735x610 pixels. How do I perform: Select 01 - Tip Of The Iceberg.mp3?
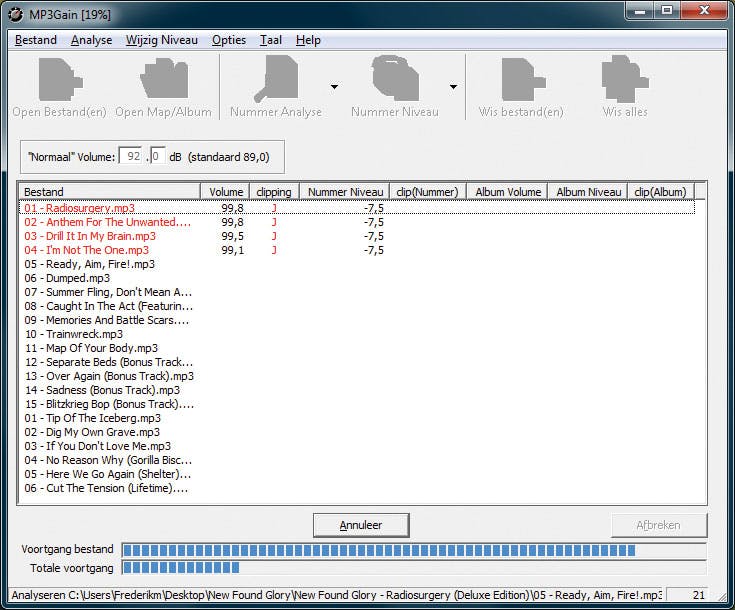(x=92, y=418)
